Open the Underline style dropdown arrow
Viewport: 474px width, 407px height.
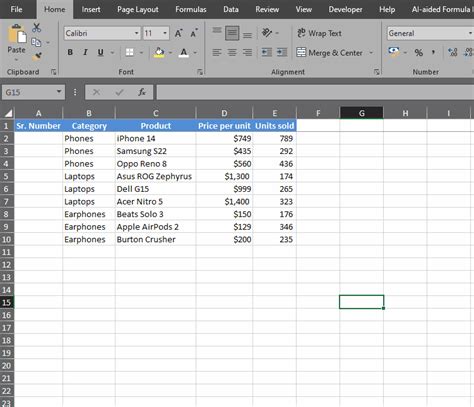point(112,52)
